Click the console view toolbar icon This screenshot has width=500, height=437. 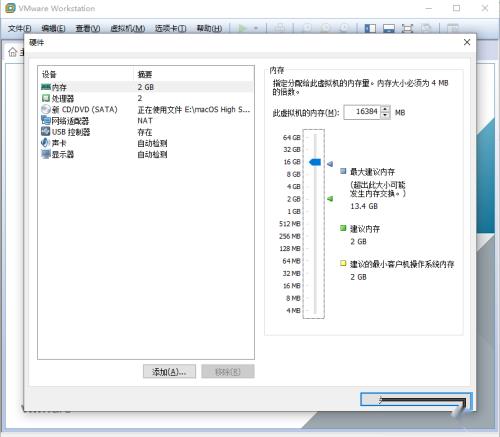[x=452, y=29]
